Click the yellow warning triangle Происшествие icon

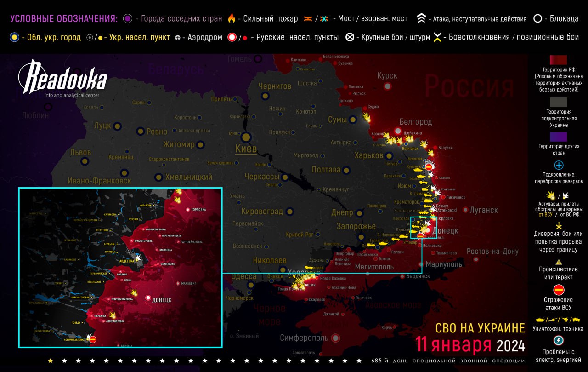[559, 262]
